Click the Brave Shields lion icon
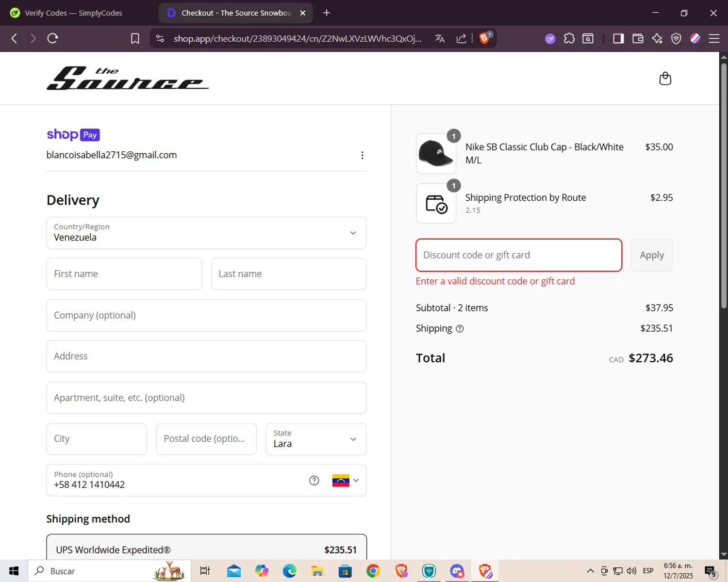The image size is (728, 582). [x=485, y=38]
